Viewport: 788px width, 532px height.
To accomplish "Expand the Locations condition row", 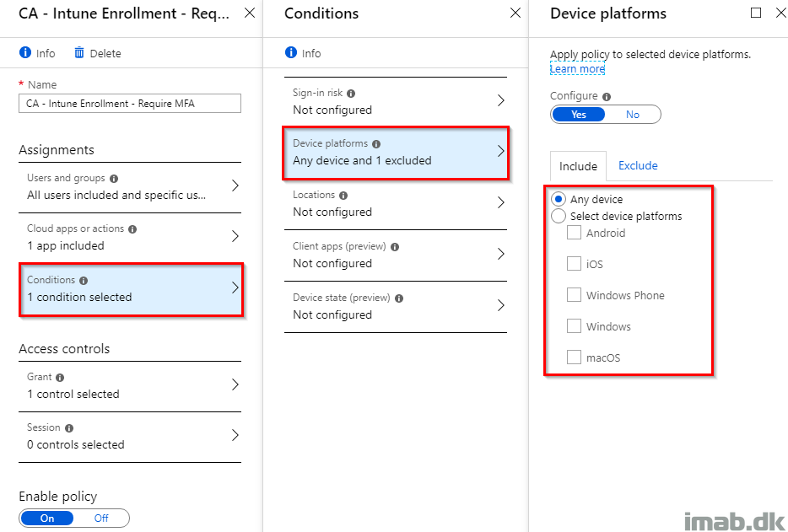I will pos(396,203).
